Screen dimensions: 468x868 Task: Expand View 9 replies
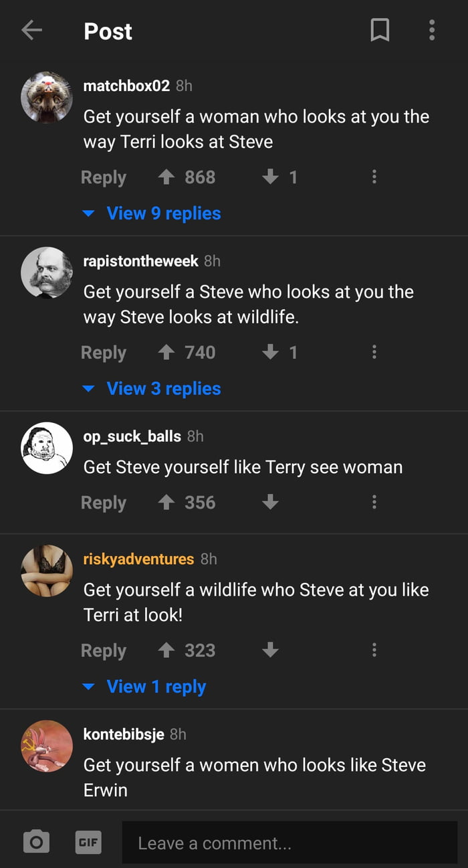[163, 213]
